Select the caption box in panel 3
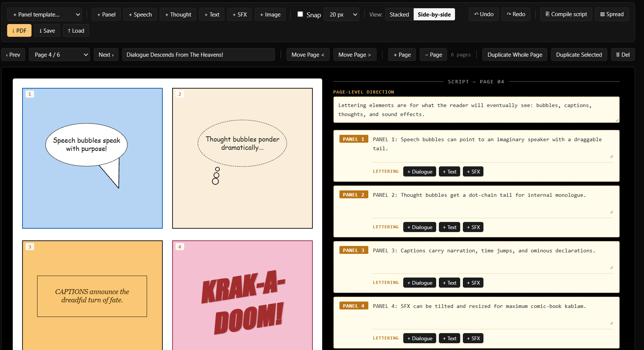The image size is (644, 350). [x=92, y=296]
